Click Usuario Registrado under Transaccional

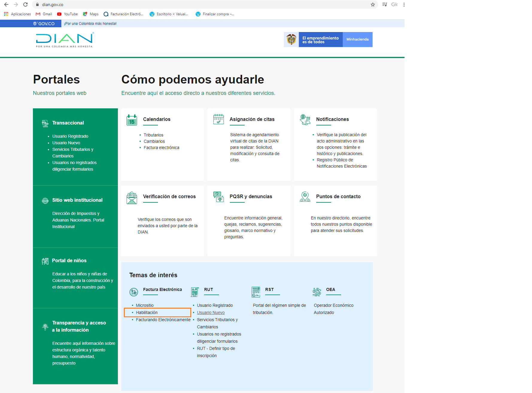tap(70, 136)
